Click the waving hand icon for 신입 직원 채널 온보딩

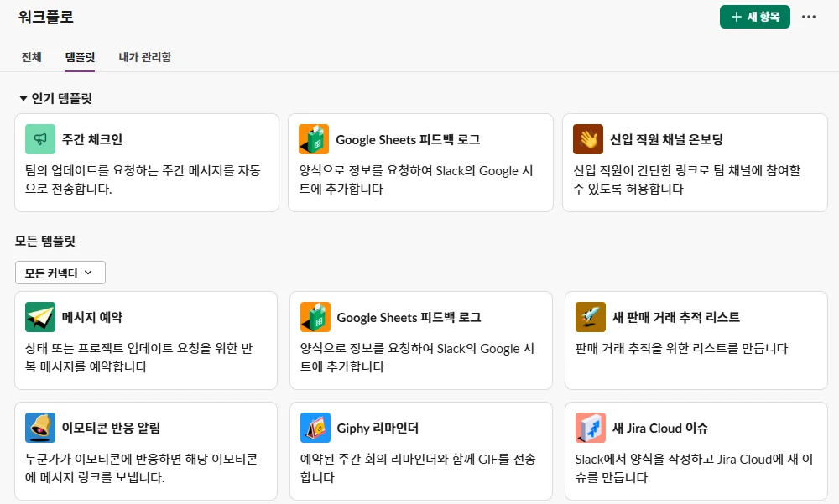(x=588, y=139)
